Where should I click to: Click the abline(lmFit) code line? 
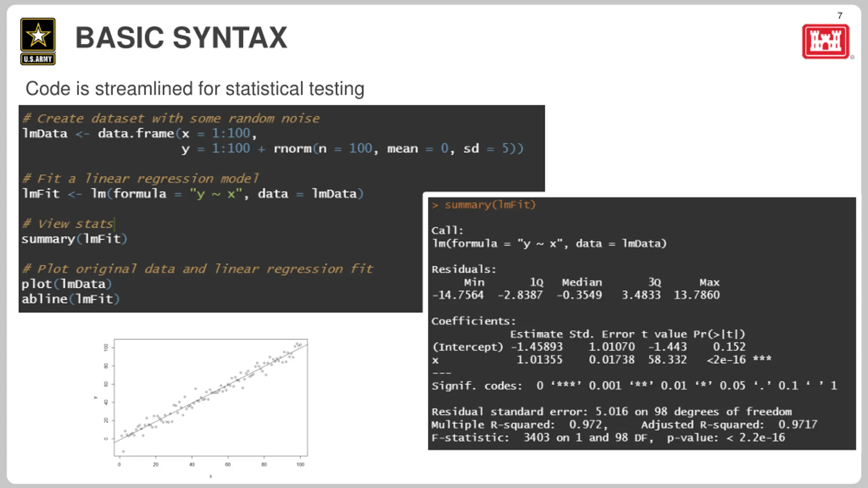71,299
